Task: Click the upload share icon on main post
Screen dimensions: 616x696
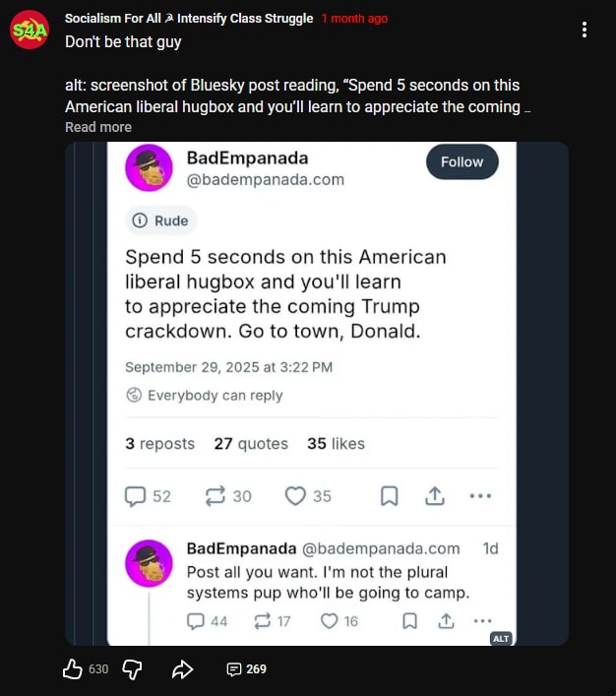Action: click(x=434, y=496)
